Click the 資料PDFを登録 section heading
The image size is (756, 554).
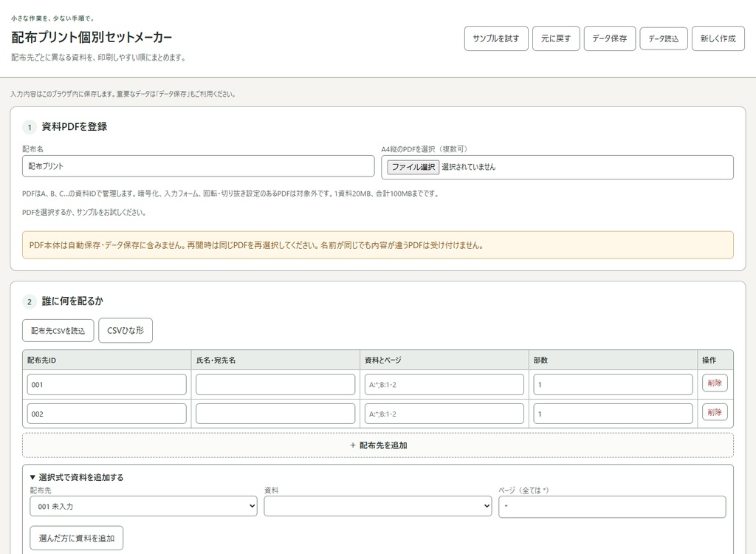(75, 127)
